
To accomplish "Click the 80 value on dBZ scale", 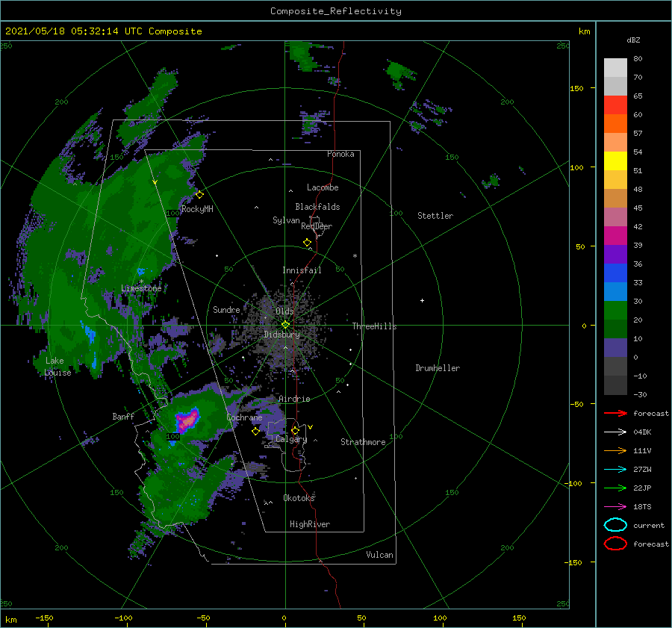I will click(x=638, y=59).
